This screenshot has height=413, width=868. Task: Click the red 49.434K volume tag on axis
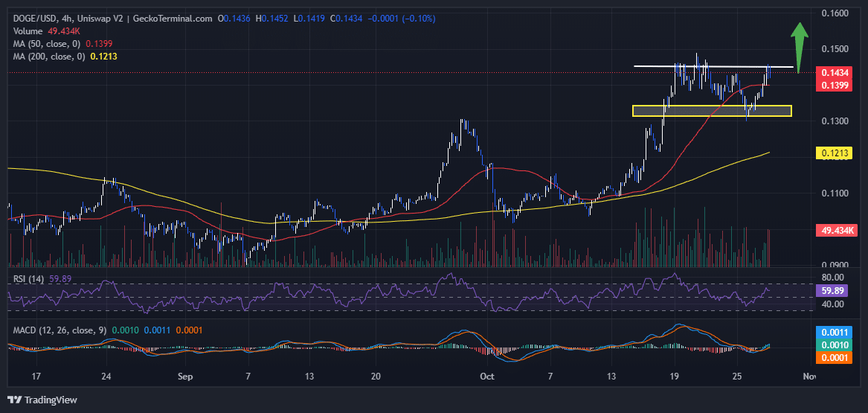[837, 230]
